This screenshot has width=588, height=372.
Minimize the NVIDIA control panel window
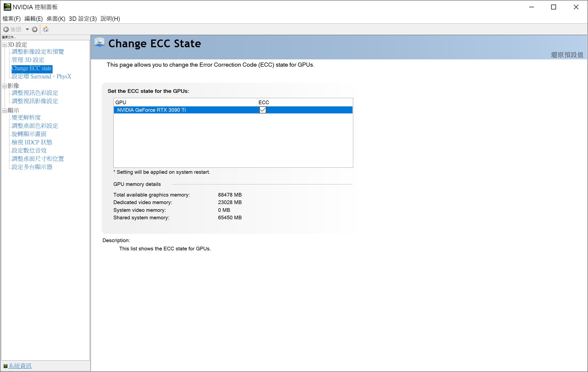532,7
